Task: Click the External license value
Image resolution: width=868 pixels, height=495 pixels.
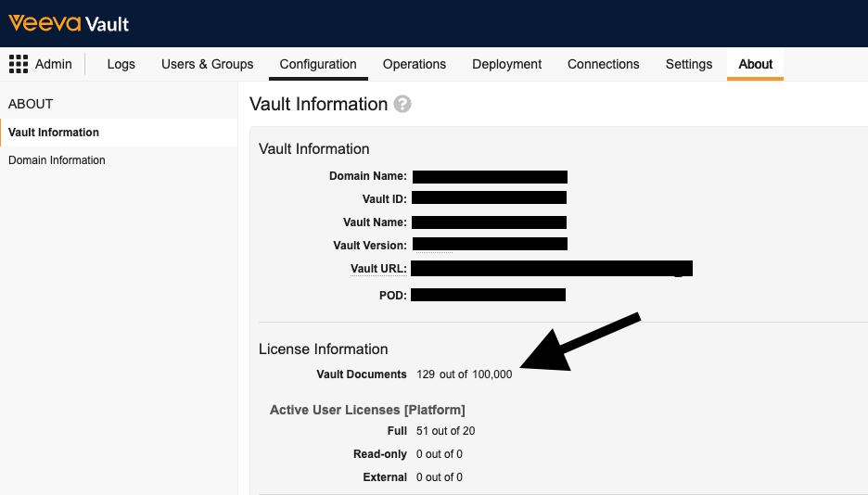Action: (440, 477)
